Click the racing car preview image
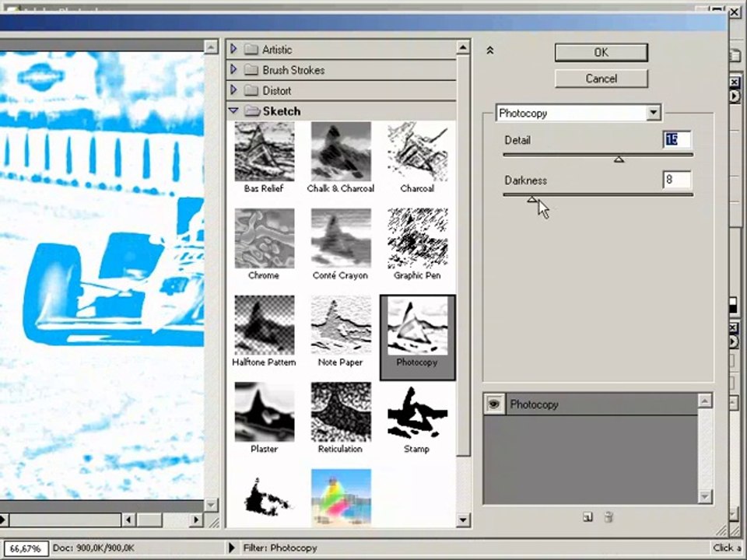 tap(102, 275)
